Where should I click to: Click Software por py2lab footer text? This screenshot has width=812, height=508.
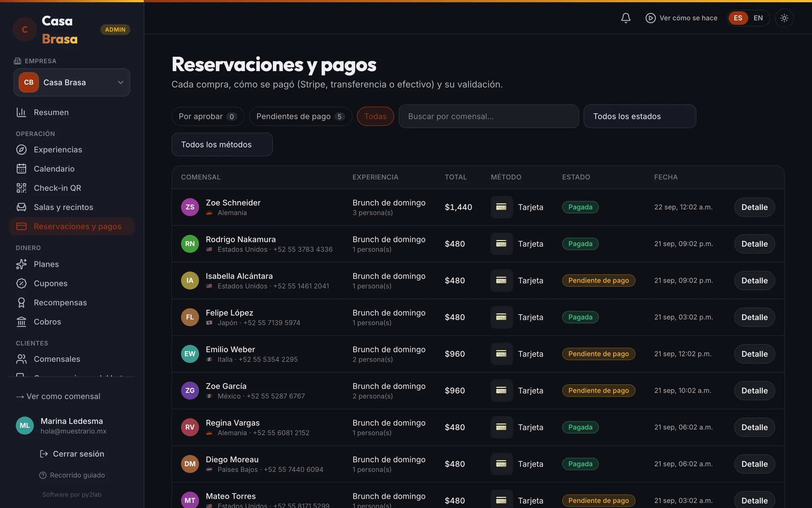click(x=72, y=494)
